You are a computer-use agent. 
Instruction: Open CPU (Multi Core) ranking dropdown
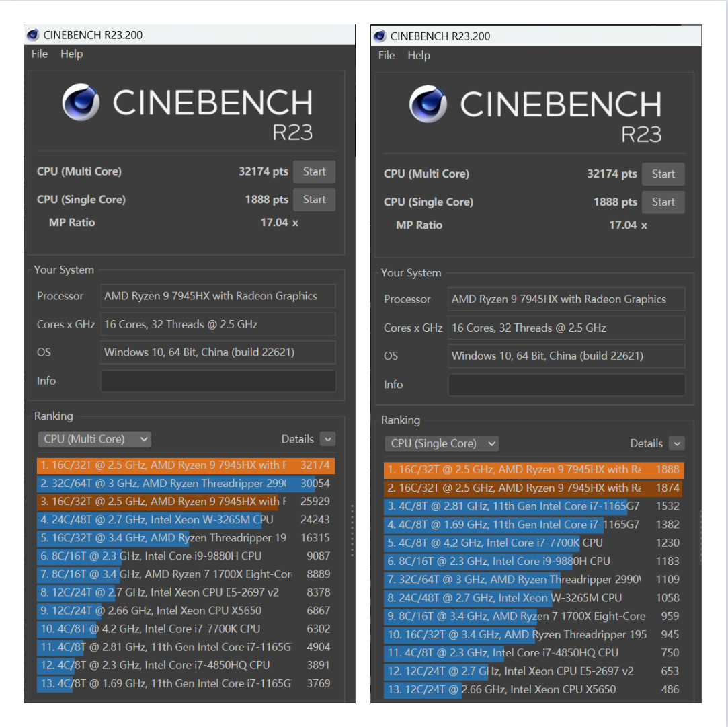click(94, 439)
